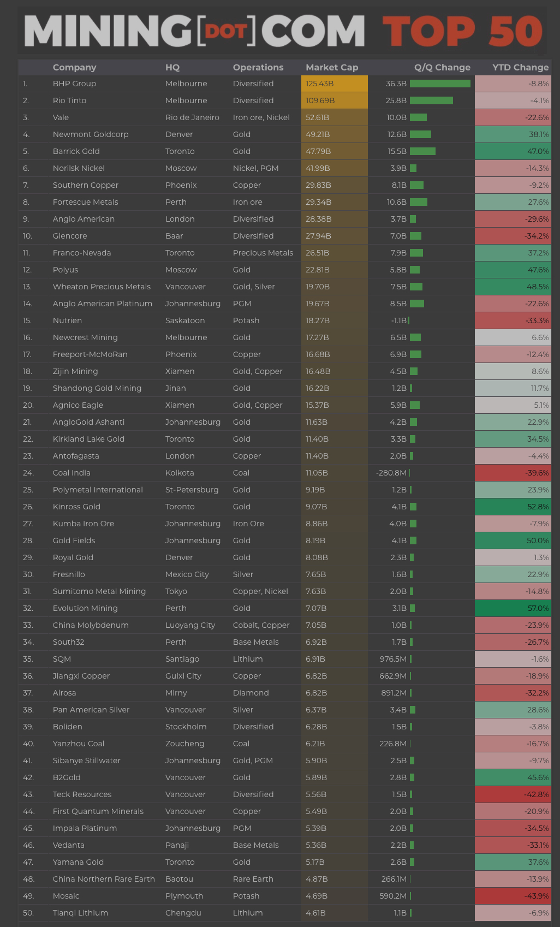Click the Tianqi Lithium company name

click(80, 913)
